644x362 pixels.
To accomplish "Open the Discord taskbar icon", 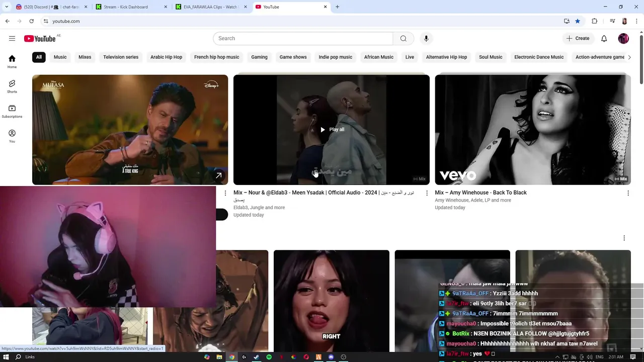I will click(x=331, y=357).
